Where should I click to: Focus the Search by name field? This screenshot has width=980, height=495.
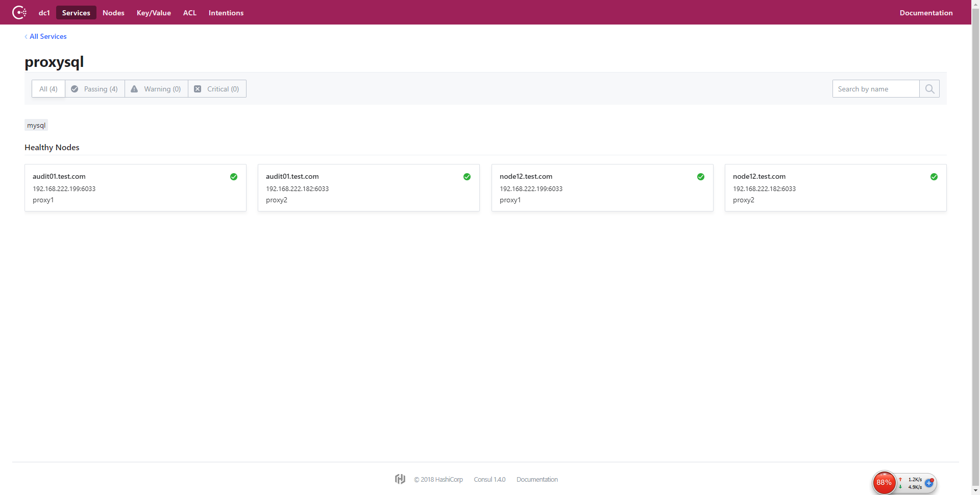pos(876,89)
